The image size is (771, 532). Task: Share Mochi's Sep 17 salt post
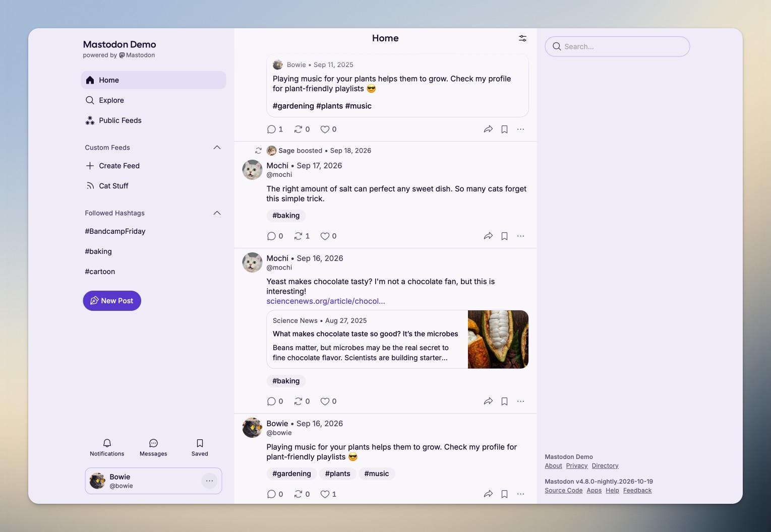[x=488, y=236]
